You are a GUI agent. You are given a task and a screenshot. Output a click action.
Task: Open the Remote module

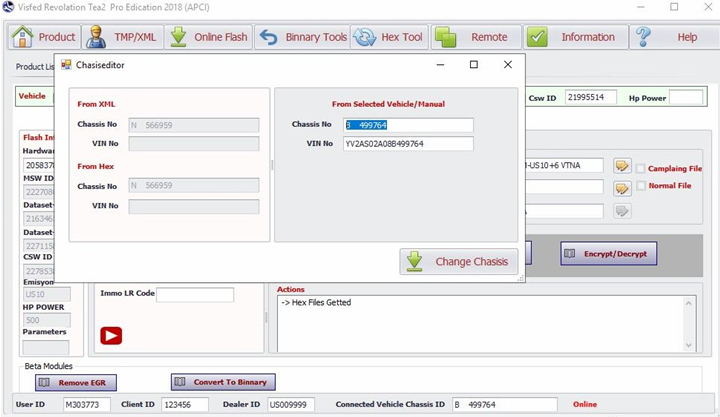477,37
